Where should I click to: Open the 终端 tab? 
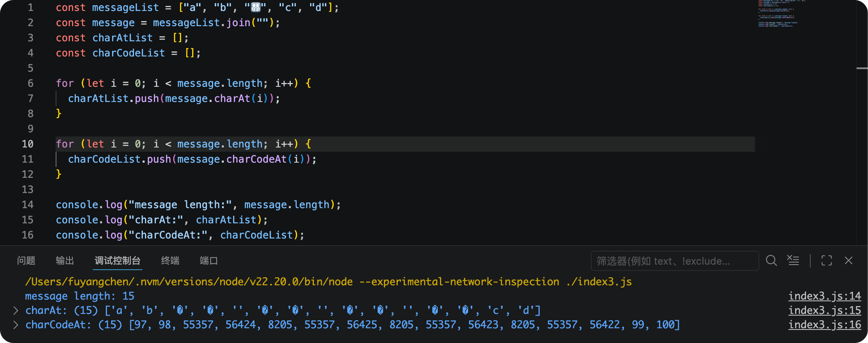click(x=170, y=261)
